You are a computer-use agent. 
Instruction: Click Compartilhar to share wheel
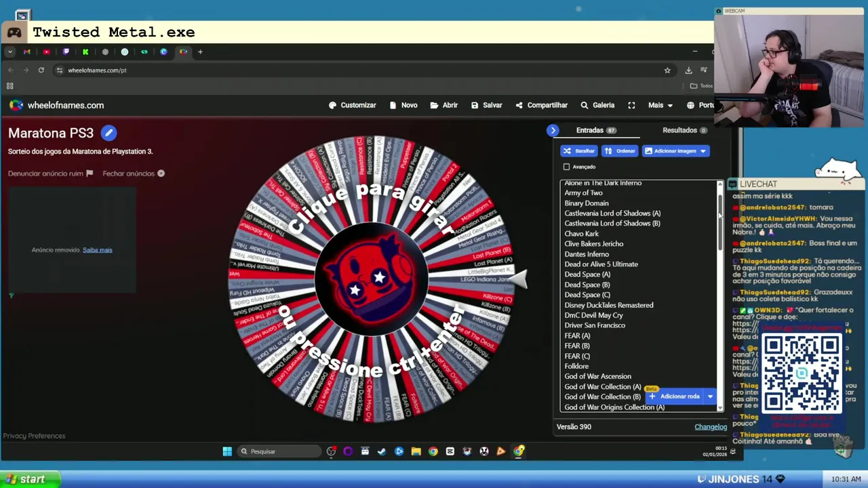[541, 105]
